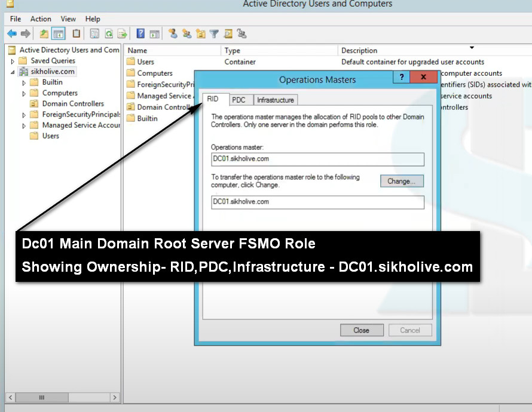Image resolution: width=532 pixels, height=412 pixels.
Task: Expand the Builtin node in the tree
Action: click(24, 82)
